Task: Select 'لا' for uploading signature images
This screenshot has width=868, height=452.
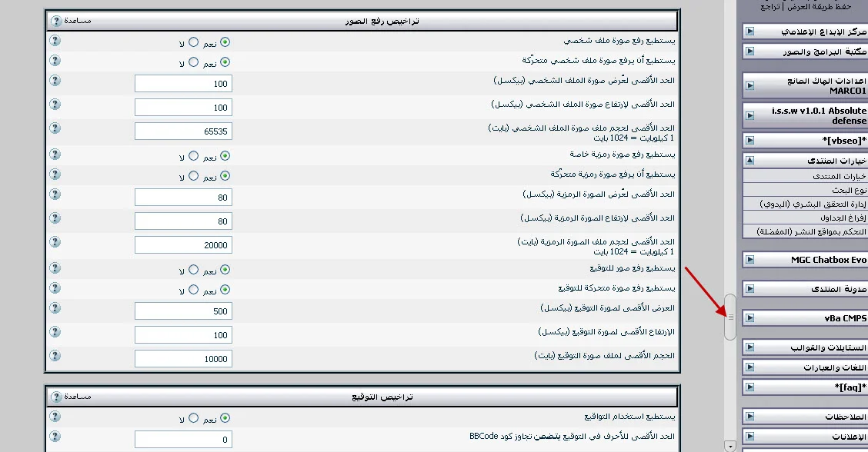Action: click(x=193, y=270)
